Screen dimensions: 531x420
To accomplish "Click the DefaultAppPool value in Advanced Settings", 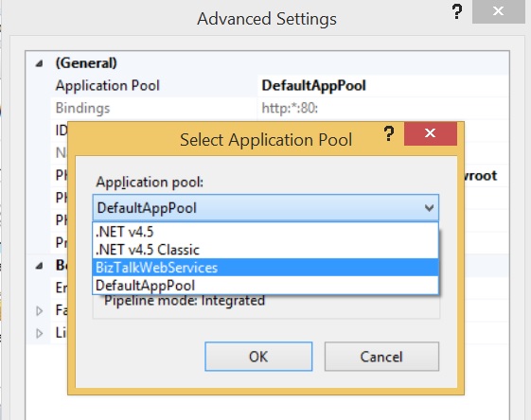I will [313, 86].
